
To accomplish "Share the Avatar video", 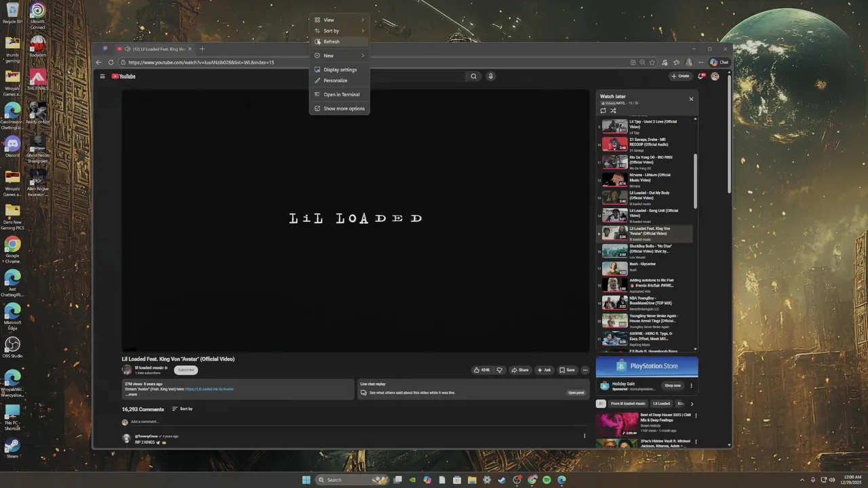I will pos(520,370).
